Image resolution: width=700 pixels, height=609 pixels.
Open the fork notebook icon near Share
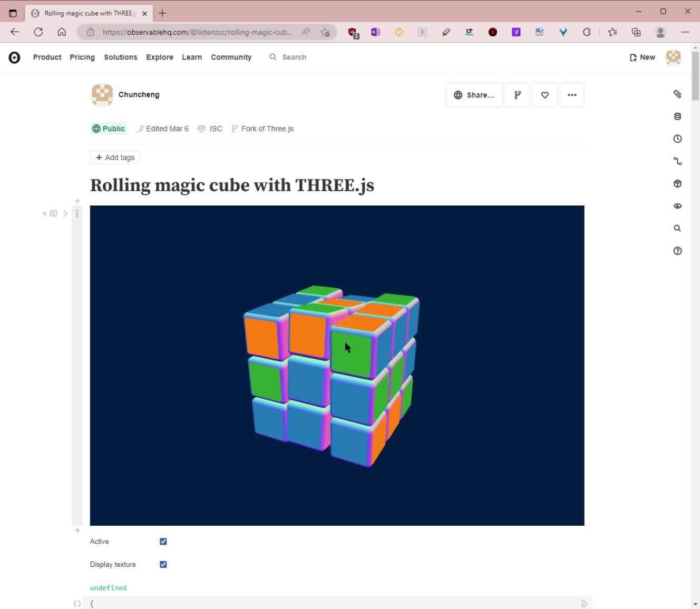point(517,95)
